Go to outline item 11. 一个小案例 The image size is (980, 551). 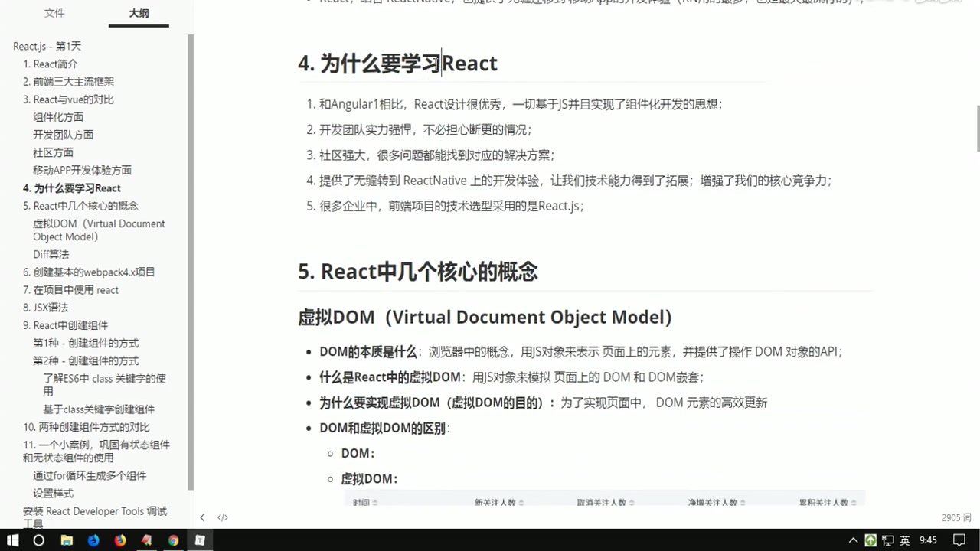96,451
